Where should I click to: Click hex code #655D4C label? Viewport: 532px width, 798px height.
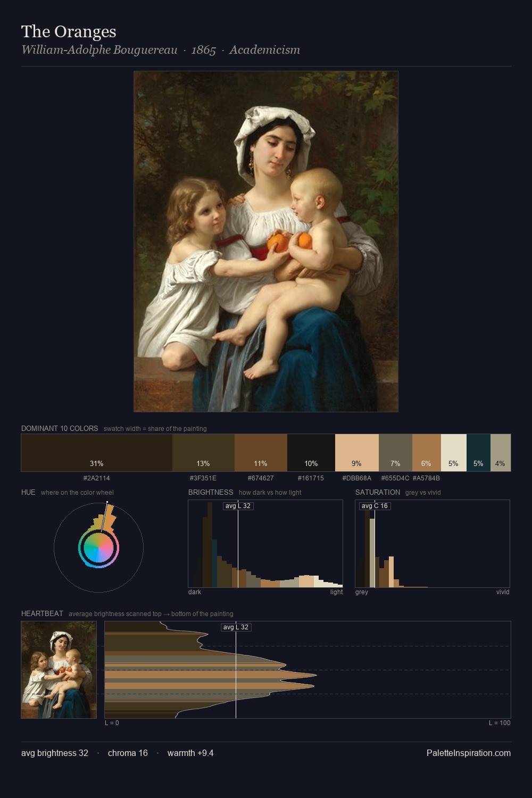[x=395, y=478]
